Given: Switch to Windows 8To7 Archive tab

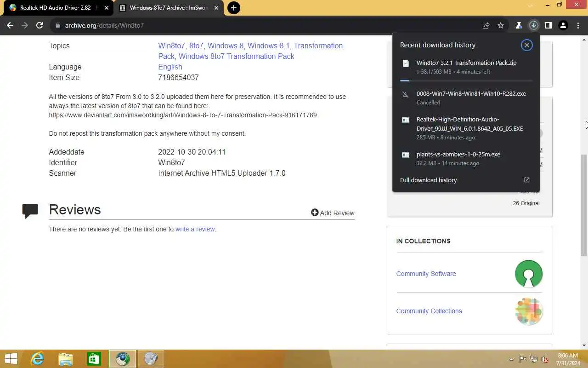Looking at the screenshot, I should tap(169, 8).
